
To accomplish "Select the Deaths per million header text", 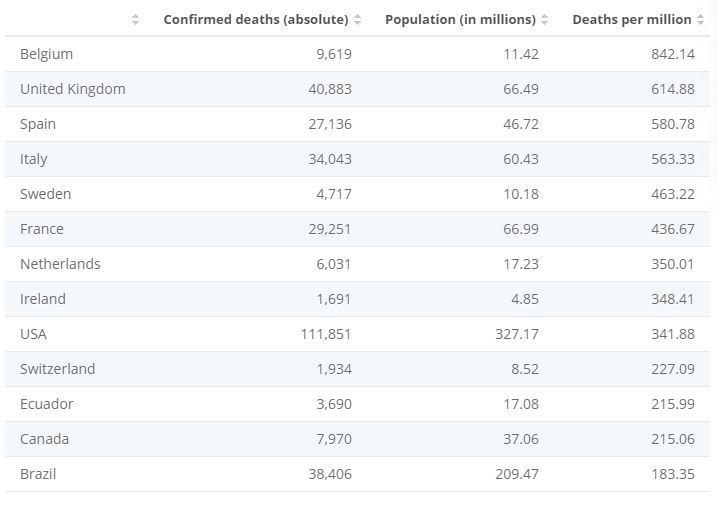I will 632,20.
